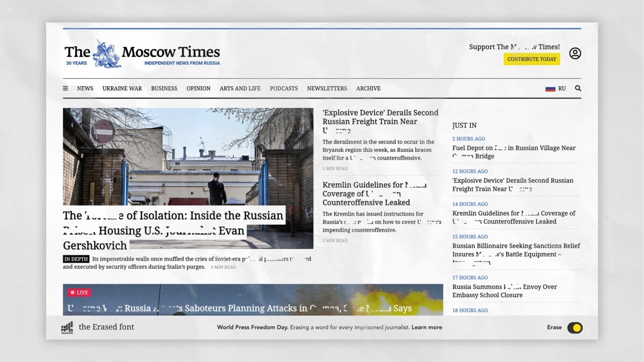Image resolution: width=644 pixels, height=362 pixels.
Task: Click the '18 HOURS AGO' timestamp
Action: 470,311
